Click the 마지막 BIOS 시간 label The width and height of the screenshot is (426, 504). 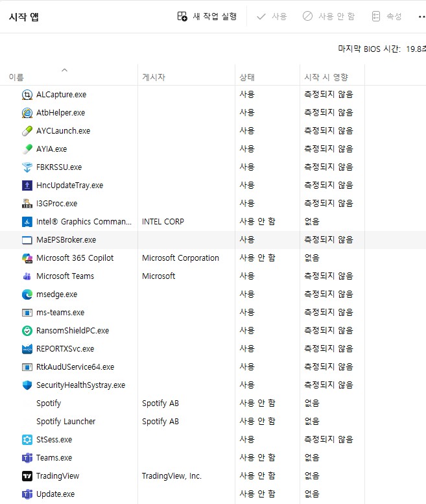(369, 49)
